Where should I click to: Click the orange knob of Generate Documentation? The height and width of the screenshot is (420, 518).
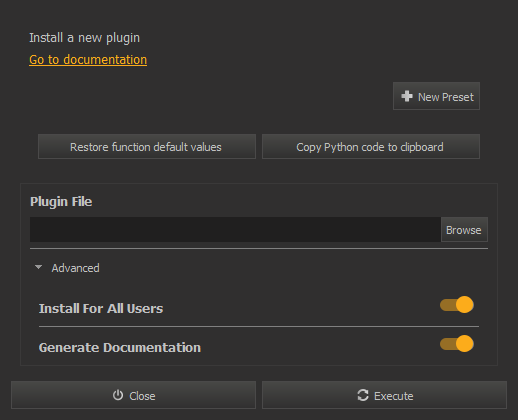tap(464, 344)
